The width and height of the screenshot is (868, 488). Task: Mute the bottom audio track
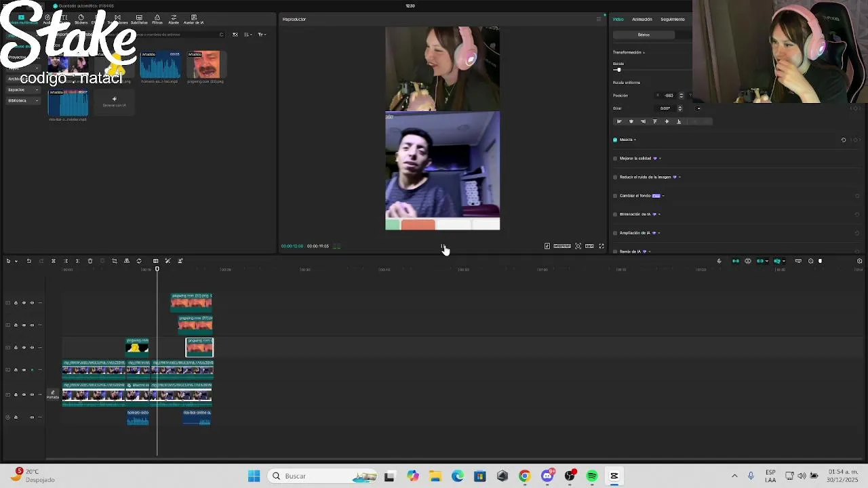(32, 418)
